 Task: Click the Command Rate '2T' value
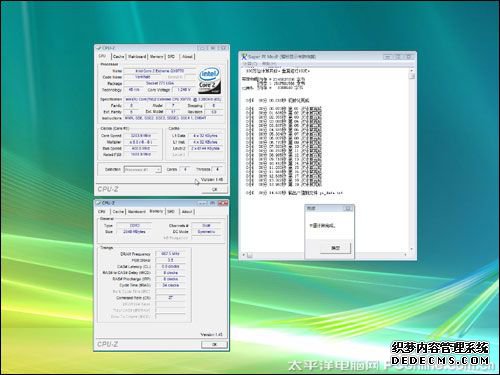pyautogui.click(x=170, y=298)
